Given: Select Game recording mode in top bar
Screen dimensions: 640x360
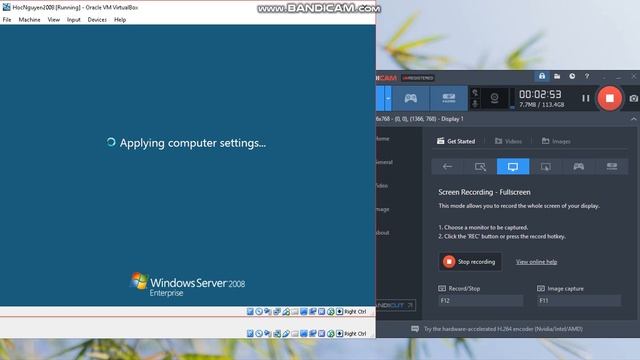Looking at the screenshot, I should click(x=410, y=98).
